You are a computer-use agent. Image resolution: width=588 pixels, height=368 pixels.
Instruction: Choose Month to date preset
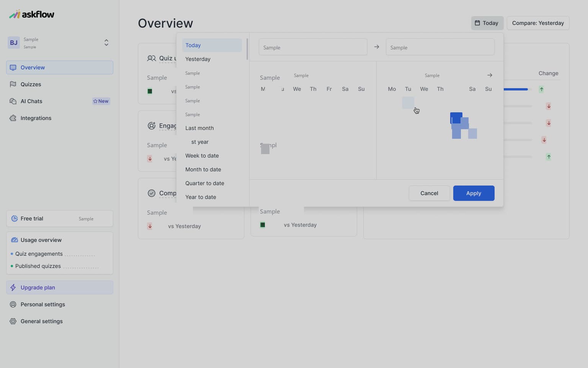212,169
